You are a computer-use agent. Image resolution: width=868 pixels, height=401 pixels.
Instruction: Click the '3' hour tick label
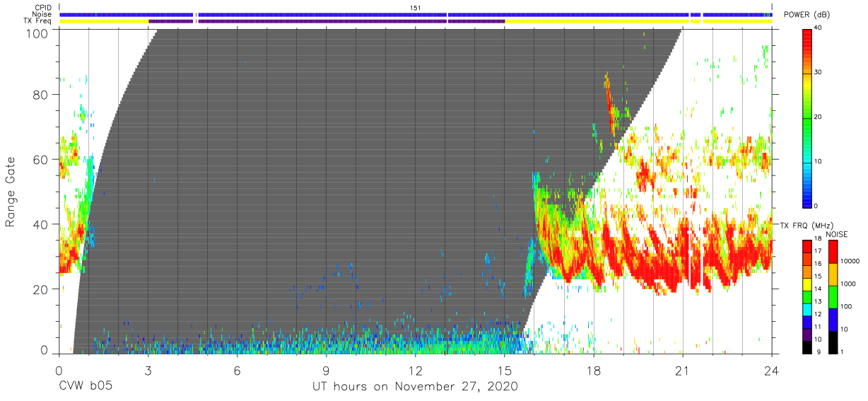[148, 370]
